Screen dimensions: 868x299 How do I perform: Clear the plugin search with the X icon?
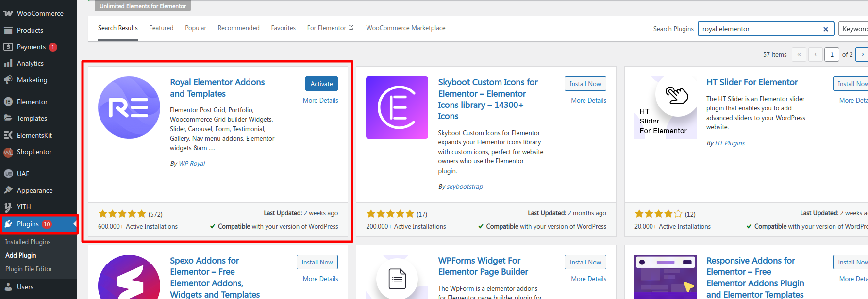click(x=825, y=29)
